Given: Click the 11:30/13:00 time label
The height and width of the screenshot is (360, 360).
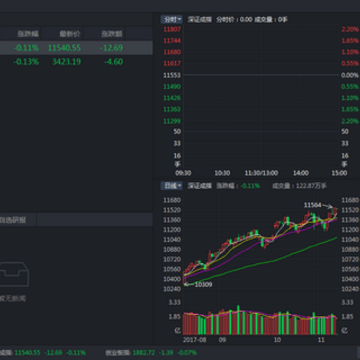Looking at the screenshot, I should coord(261,173).
